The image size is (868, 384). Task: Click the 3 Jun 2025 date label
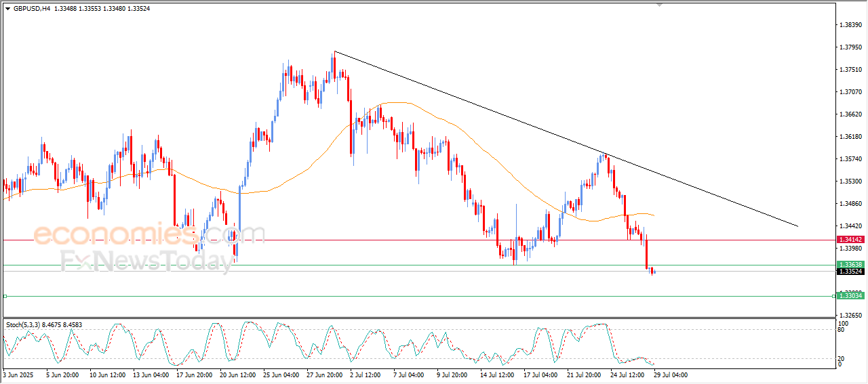[17, 375]
